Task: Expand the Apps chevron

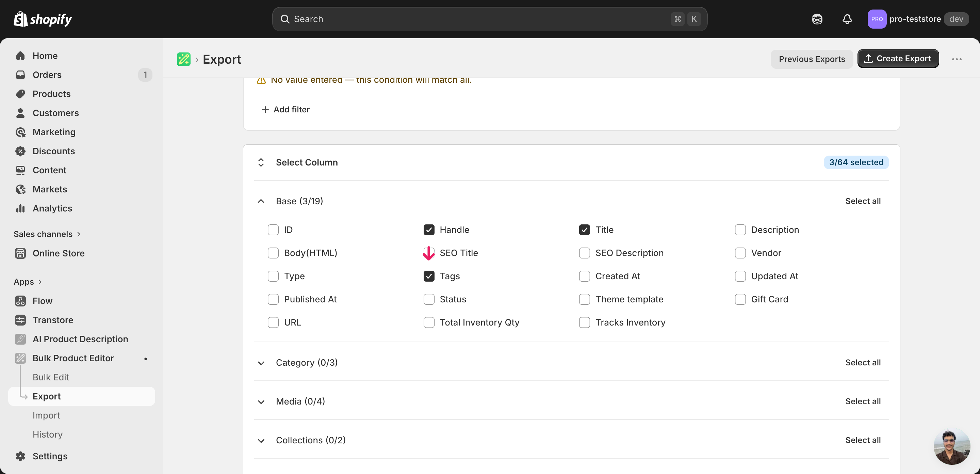Action: pyautogui.click(x=40, y=282)
